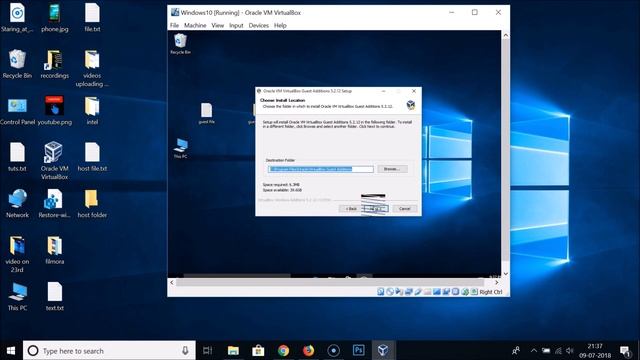640x360 pixels.
Task: Click the mouse integration indicator in VirtualBox status bar
Action: pyautogui.click(x=465, y=292)
